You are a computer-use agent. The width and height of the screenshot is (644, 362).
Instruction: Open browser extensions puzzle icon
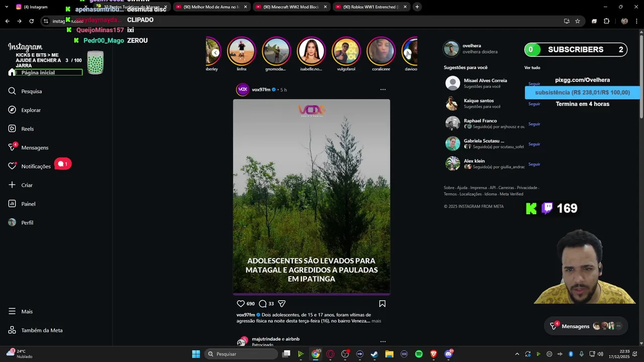pyautogui.click(x=606, y=21)
